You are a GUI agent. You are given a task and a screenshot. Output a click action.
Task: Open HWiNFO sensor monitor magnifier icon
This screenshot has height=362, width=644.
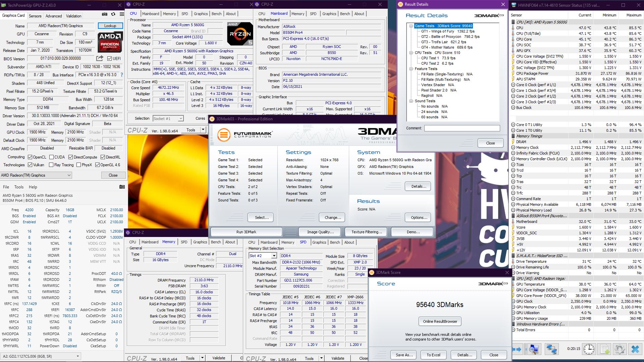coord(534,349)
